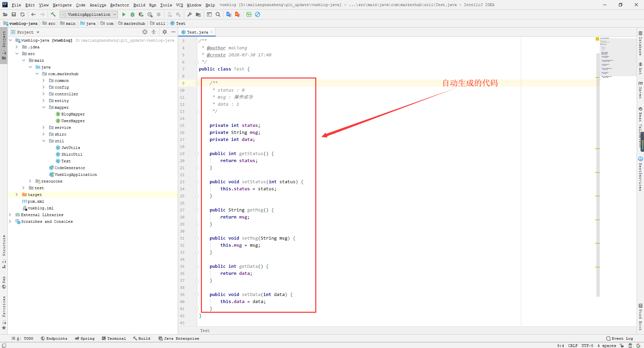Open the Maven side panel
Image resolution: width=644 pixels, height=348 pixels.
[x=640, y=90]
